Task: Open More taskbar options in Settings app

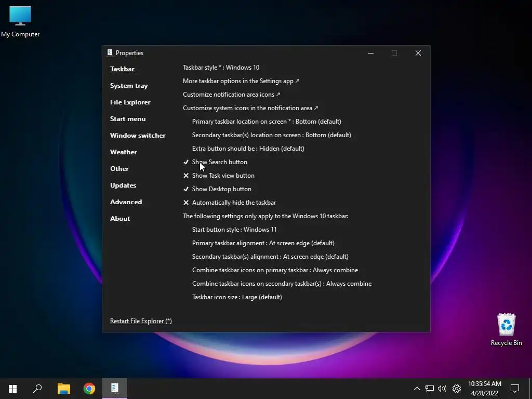Action: tap(241, 81)
